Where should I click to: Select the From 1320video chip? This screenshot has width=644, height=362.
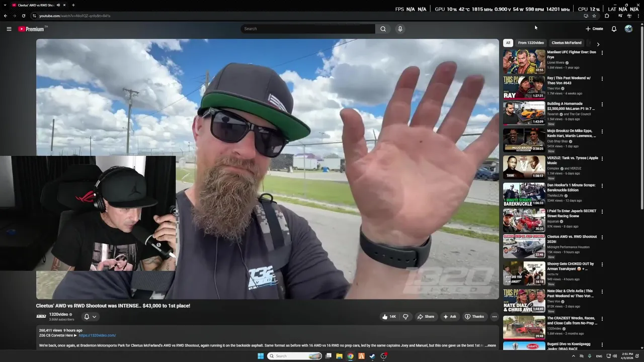coord(531,43)
